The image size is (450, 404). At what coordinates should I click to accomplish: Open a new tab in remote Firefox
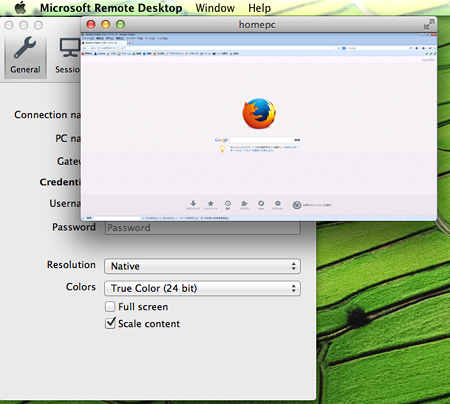pos(130,43)
